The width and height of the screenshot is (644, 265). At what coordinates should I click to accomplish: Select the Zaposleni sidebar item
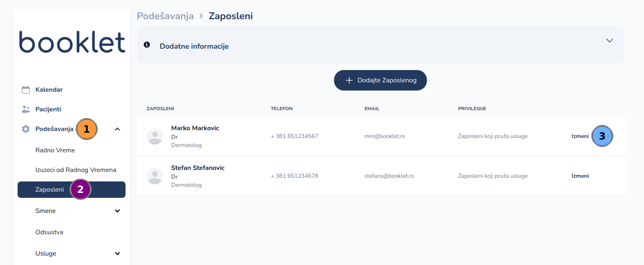49,190
